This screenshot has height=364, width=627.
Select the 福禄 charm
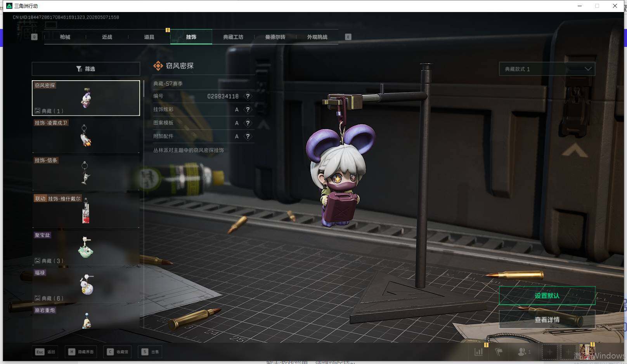[86, 285]
